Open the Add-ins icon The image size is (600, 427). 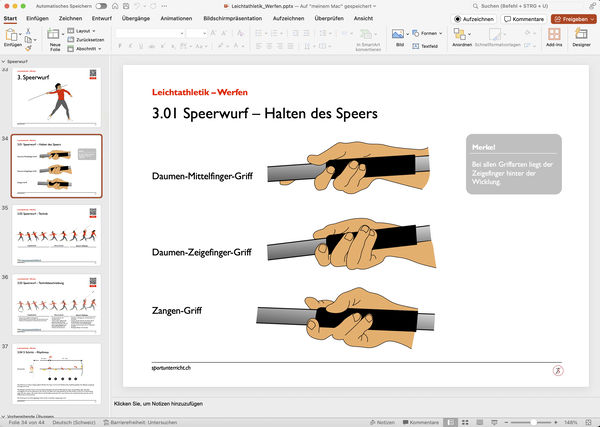coord(554,34)
